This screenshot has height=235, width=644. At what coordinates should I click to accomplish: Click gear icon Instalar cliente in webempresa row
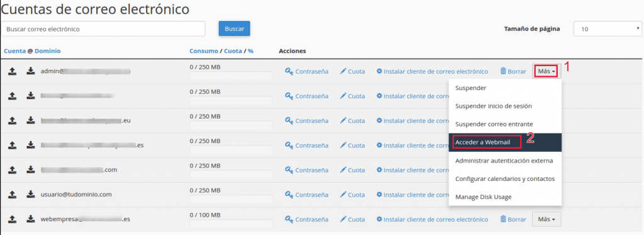click(379, 219)
